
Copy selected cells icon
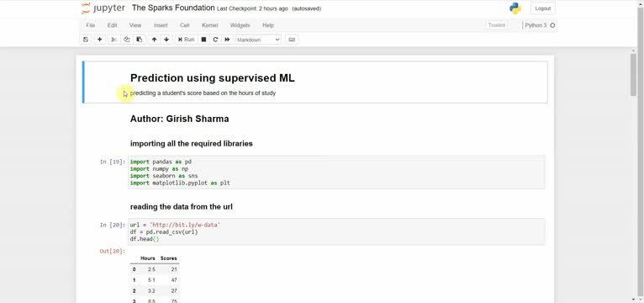[126, 40]
